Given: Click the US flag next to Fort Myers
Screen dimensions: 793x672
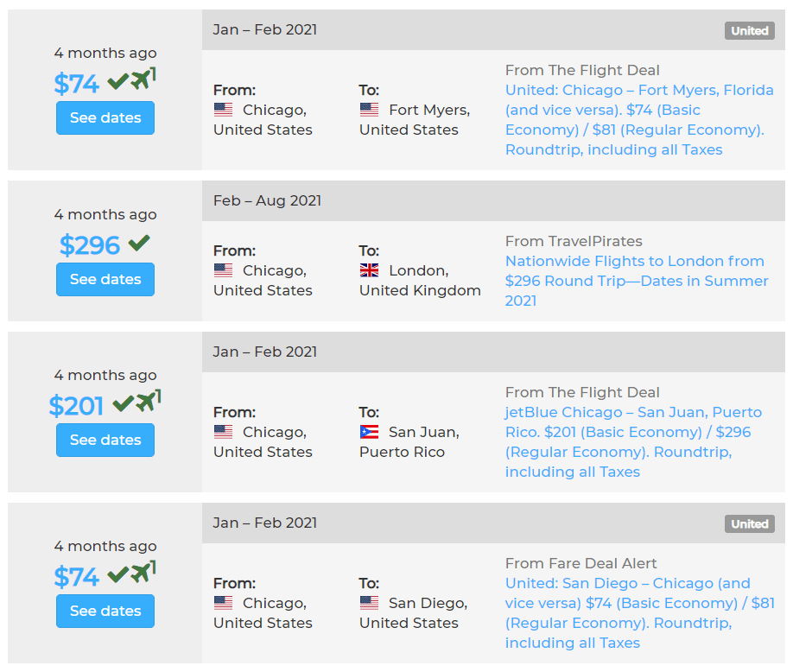Looking at the screenshot, I should click(369, 110).
